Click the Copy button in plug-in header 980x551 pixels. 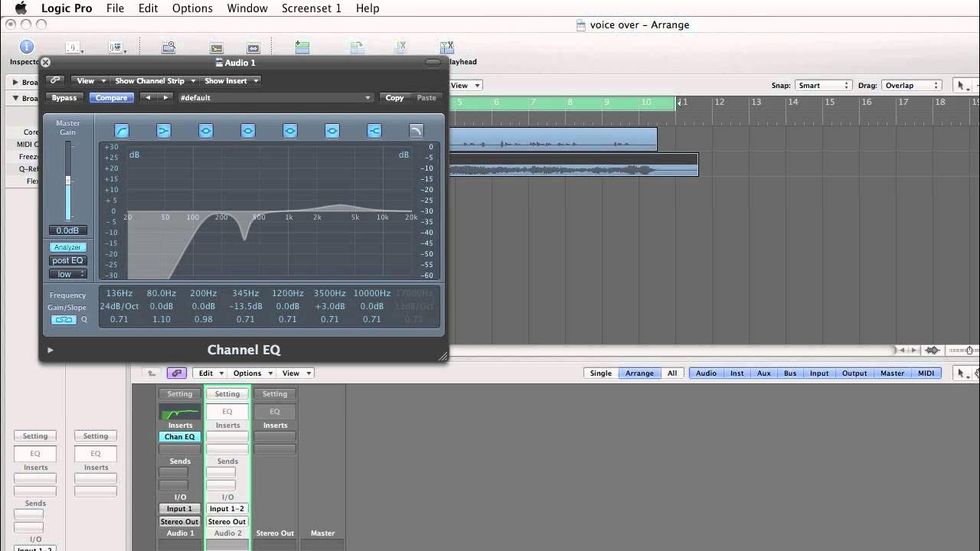click(x=394, y=98)
